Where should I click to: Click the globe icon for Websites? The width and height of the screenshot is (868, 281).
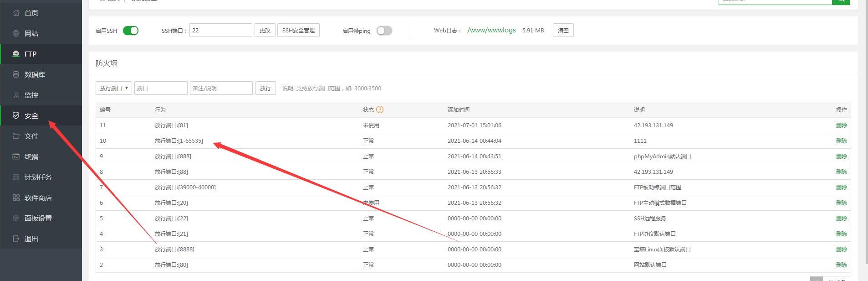pos(16,33)
